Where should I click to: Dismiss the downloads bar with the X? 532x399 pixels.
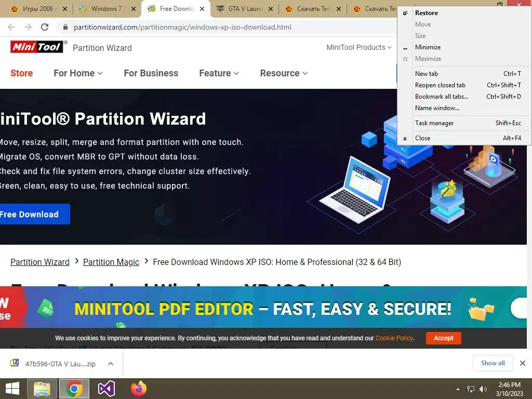click(523, 363)
